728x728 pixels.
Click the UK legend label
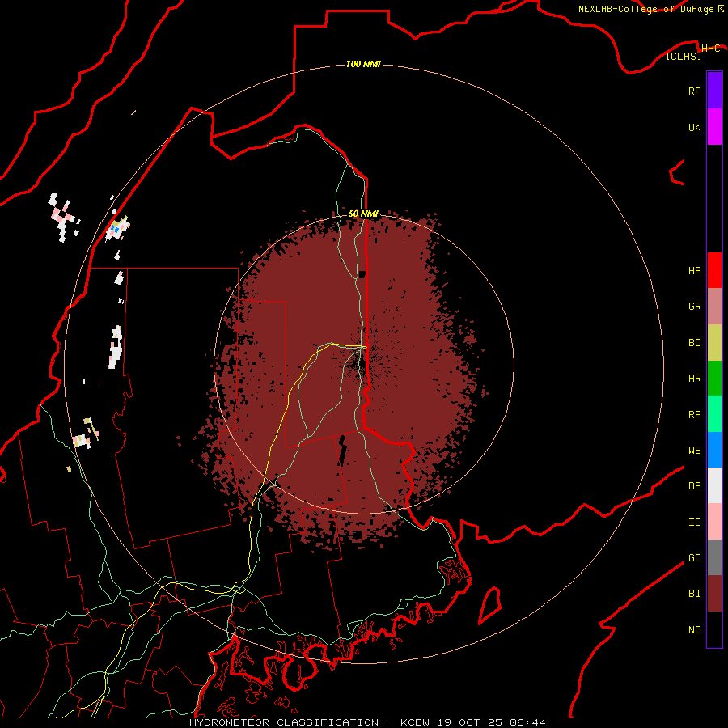click(x=694, y=127)
